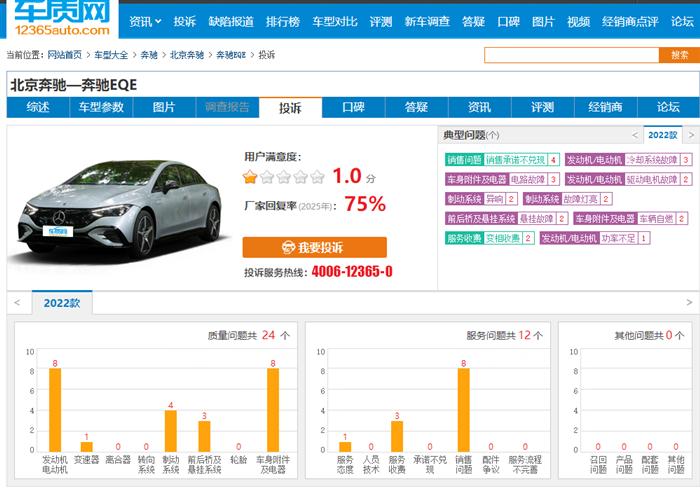Switch to the 口碑 tab under EQE

(x=353, y=107)
